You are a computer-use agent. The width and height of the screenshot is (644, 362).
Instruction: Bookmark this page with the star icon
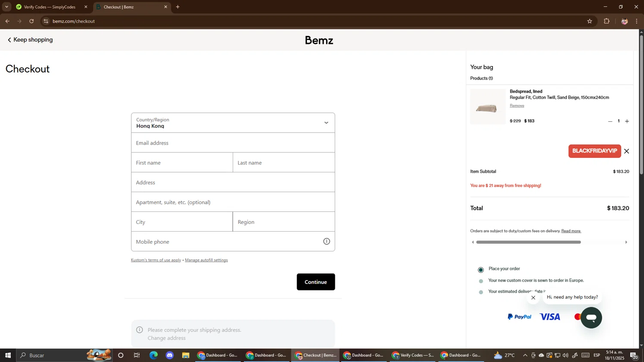click(x=589, y=21)
